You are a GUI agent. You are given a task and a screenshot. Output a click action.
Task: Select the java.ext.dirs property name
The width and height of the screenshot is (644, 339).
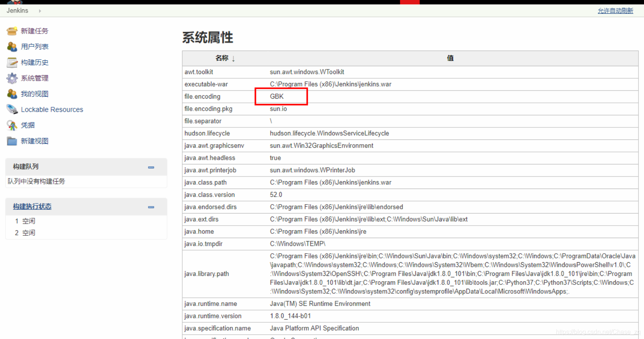coord(201,219)
